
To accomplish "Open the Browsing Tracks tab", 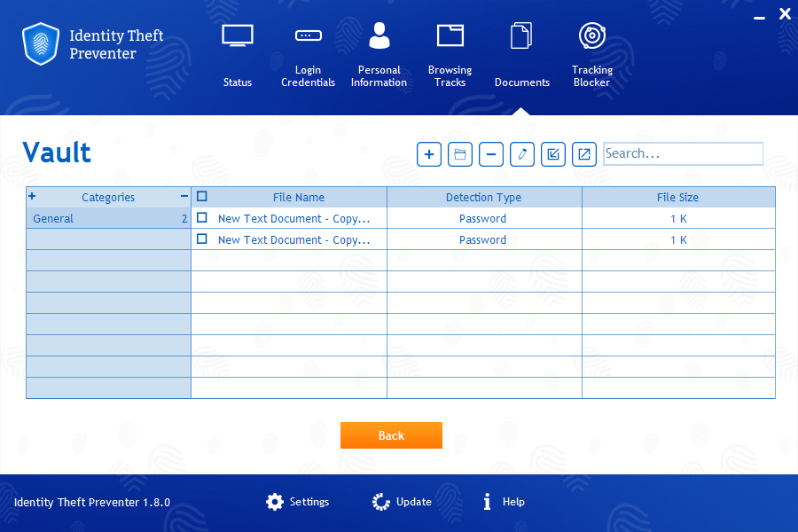I will (450, 53).
